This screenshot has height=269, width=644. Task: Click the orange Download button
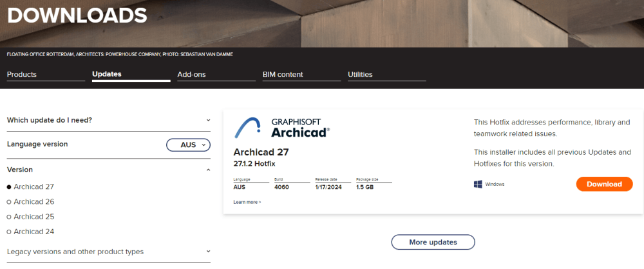(604, 184)
